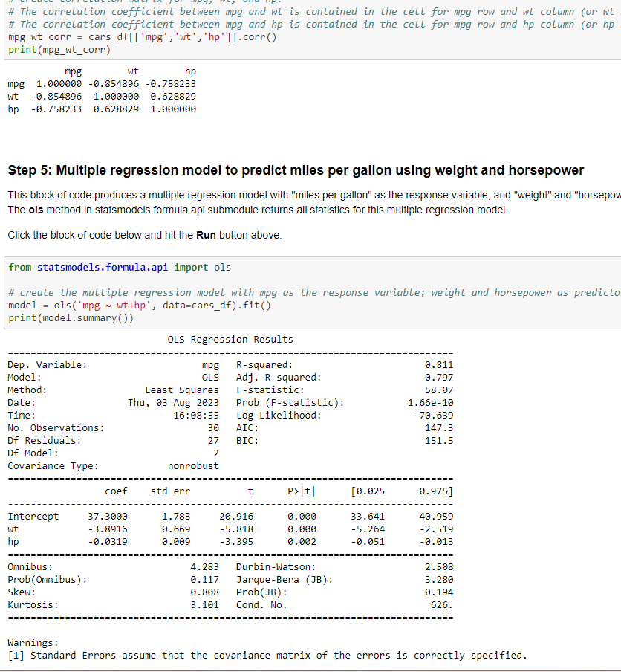The height and width of the screenshot is (672, 621).
Task: Select the hp upper bound -0.013
Action: point(437,542)
